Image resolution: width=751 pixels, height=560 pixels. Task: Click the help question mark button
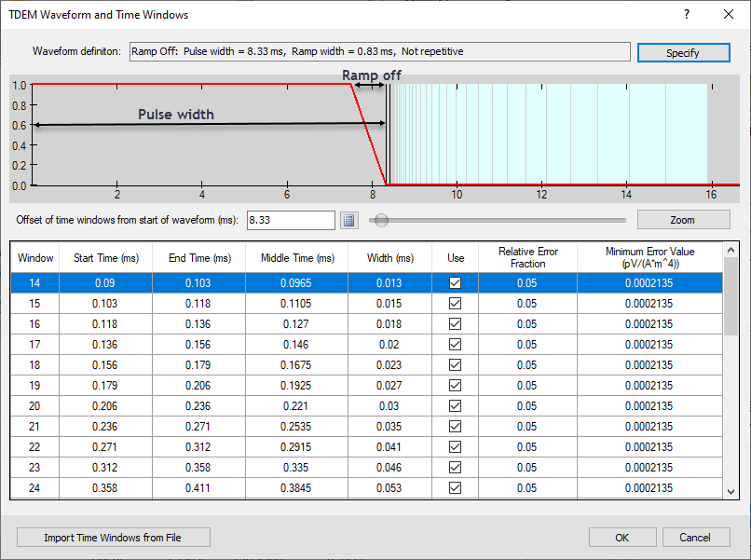click(687, 15)
